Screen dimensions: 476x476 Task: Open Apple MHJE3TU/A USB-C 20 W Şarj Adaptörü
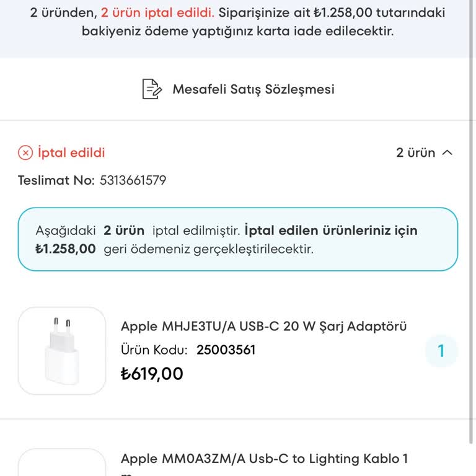tap(263, 326)
